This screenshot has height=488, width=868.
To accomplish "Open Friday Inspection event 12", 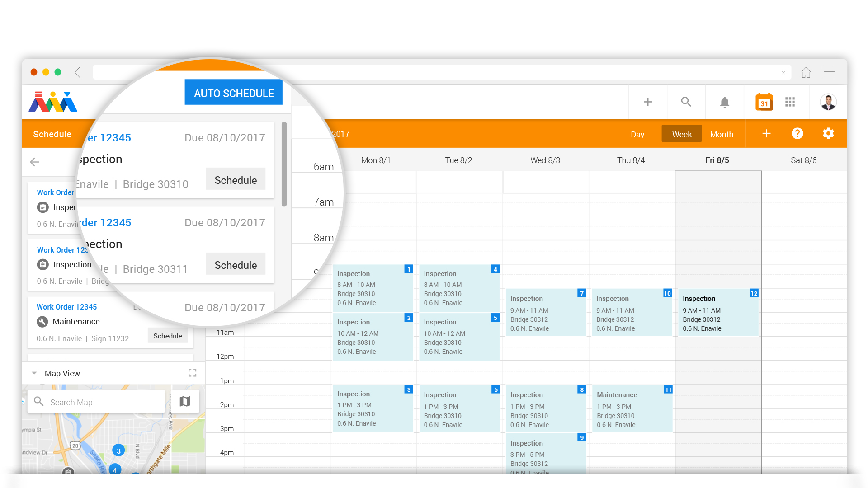I will pyautogui.click(x=718, y=313).
